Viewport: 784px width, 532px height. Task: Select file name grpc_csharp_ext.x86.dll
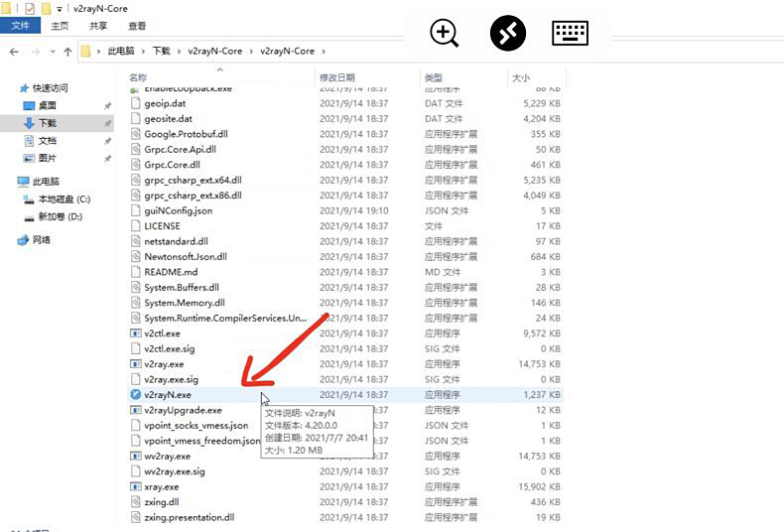(x=193, y=195)
